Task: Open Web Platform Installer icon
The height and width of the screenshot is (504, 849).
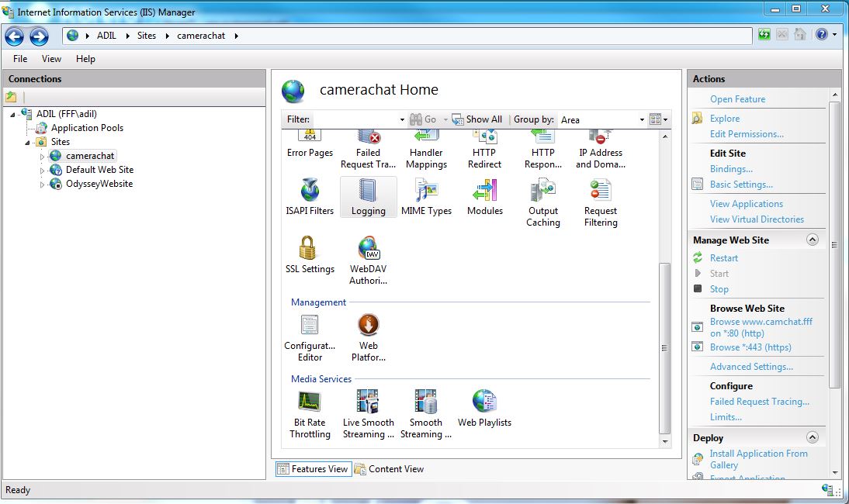Action: tap(368, 338)
